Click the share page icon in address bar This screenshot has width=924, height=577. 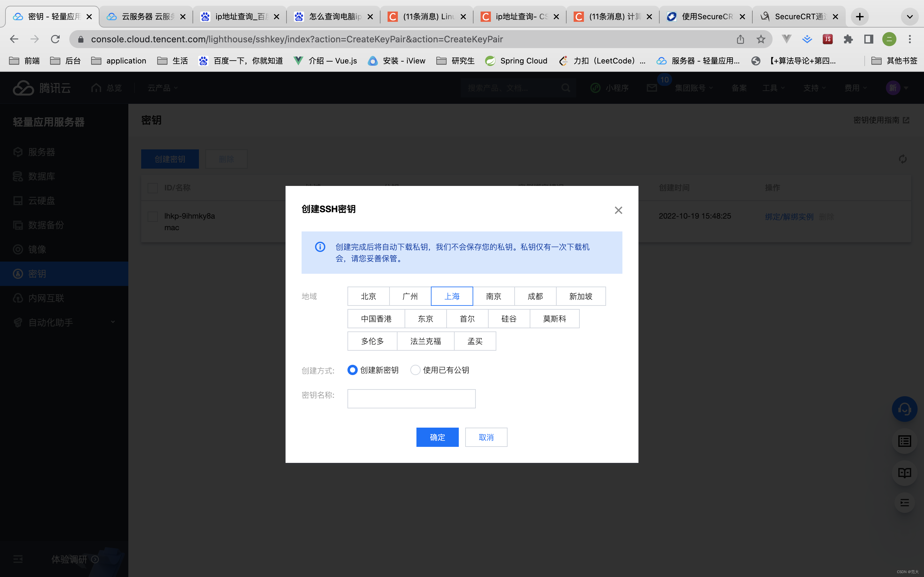pyautogui.click(x=740, y=39)
